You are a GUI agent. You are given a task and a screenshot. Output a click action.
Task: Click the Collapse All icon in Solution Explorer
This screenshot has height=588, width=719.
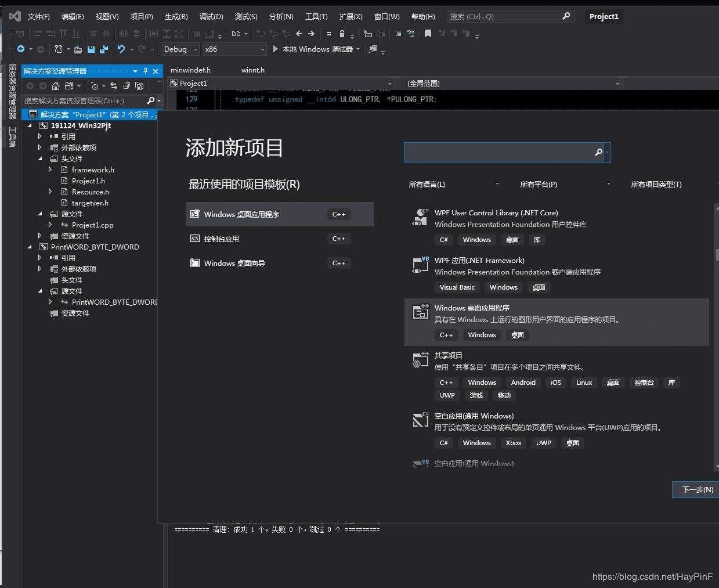click(x=127, y=86)
